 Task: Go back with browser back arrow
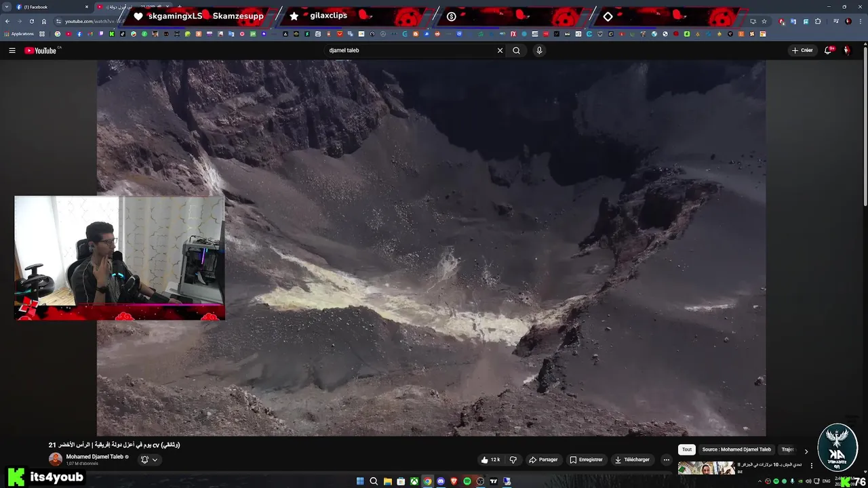(x=7, y=21)
